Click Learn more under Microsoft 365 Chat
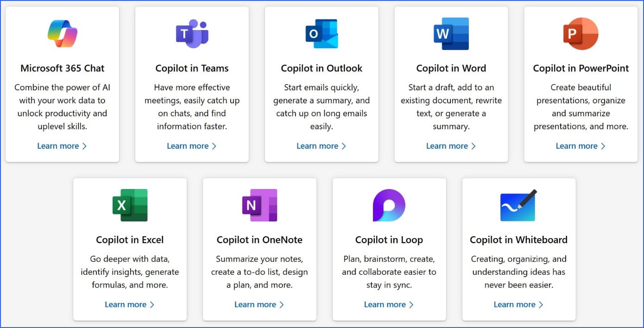Image resolution: width=644 pixels, height=328 pixels. click(59, 146)
